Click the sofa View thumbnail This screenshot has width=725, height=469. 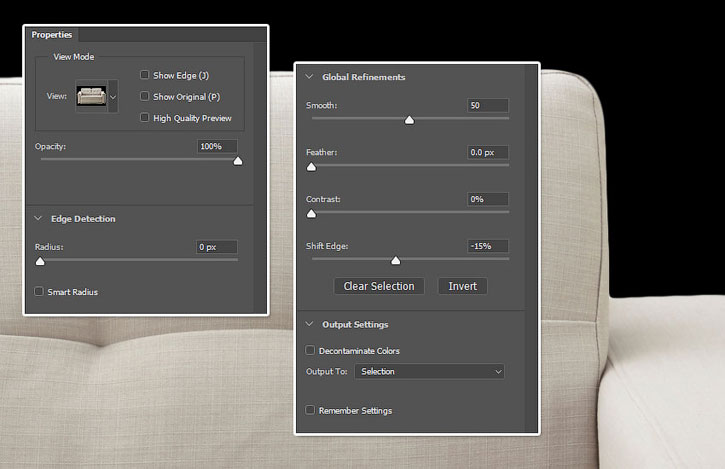coord(92,96)
